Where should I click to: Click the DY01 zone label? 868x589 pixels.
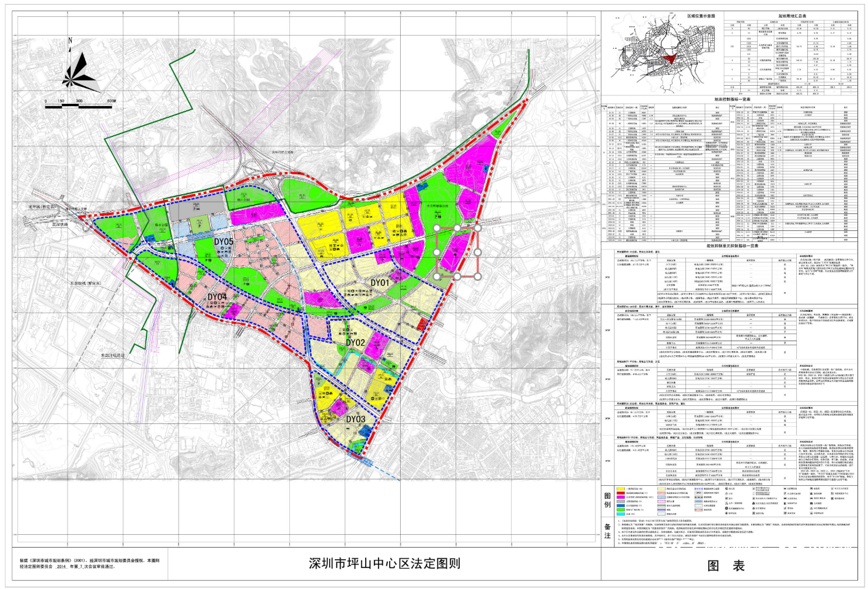coord(380,283)
